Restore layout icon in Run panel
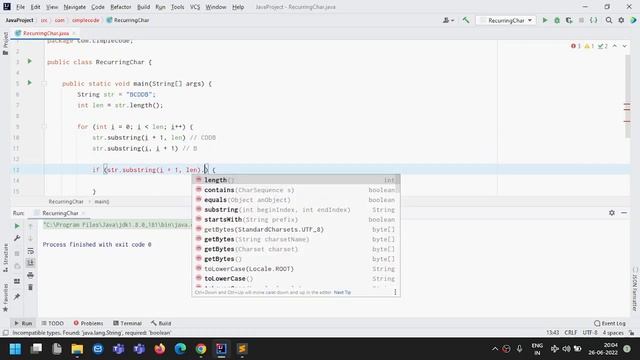Image resolution: width=640 pixels, height=360 pixels. 17,281
